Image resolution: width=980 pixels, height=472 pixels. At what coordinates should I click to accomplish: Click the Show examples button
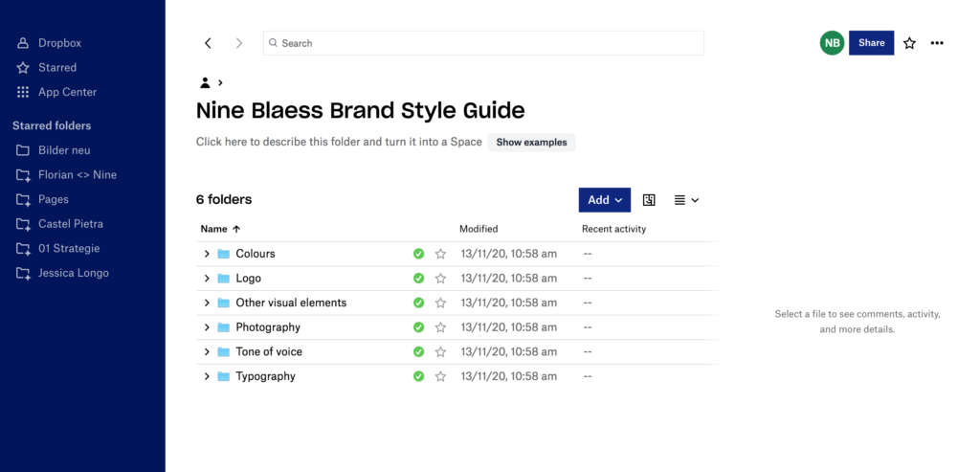click(x=531, y=142)
